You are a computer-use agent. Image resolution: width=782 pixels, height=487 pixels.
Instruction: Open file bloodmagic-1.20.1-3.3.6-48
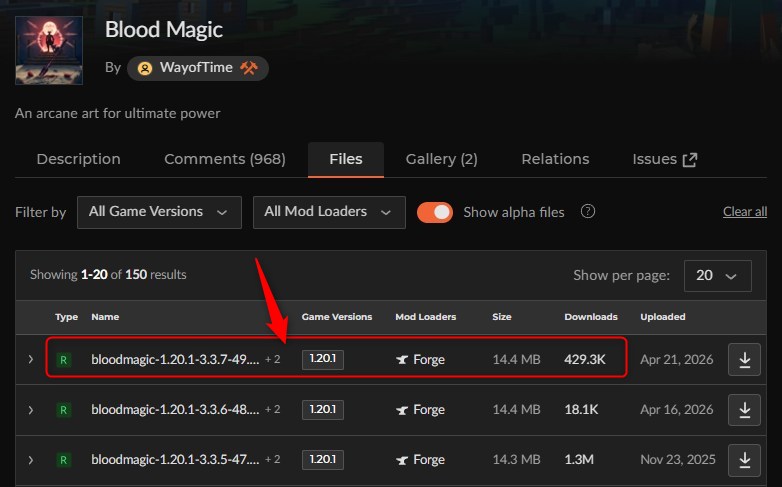[x=175, y=409]
